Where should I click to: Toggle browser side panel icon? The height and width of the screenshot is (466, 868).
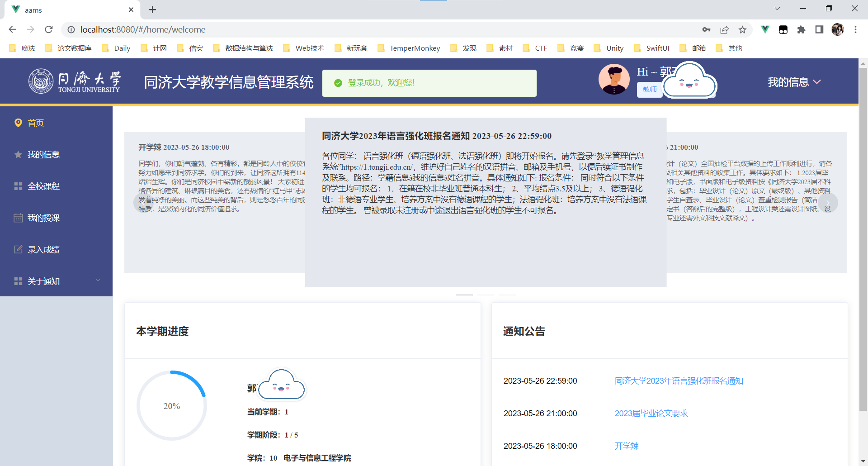point(819,29)
